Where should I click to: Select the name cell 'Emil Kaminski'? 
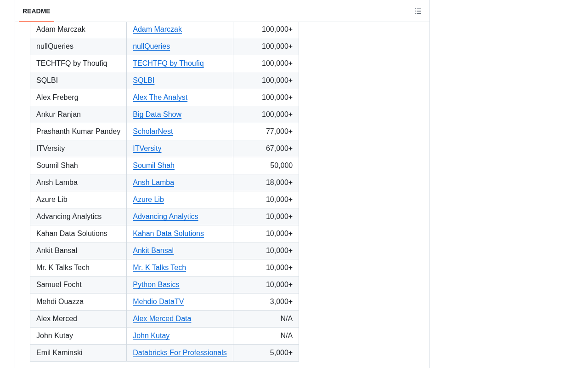pyautogui.click(x=79, y=353)
